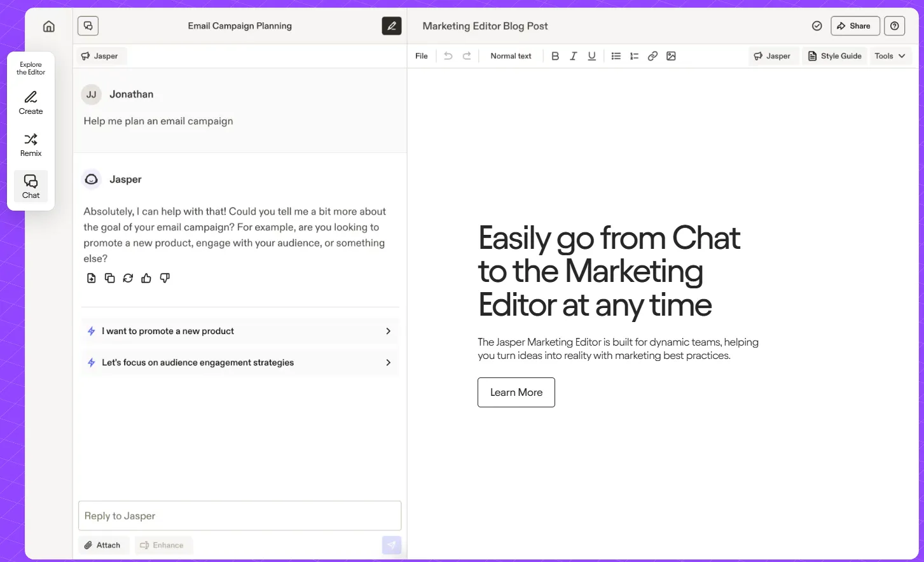
Task: Open the Create tool in the sidebar
Action: (31, 102)
